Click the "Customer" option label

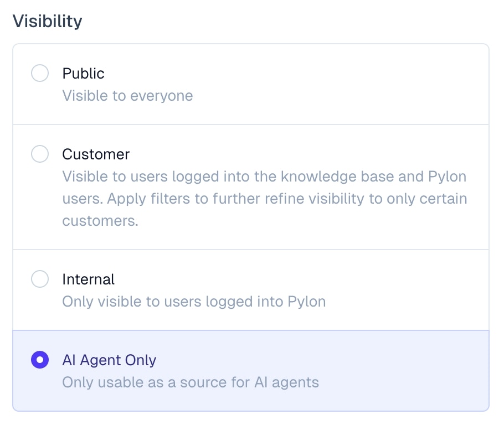pos(96,154)
